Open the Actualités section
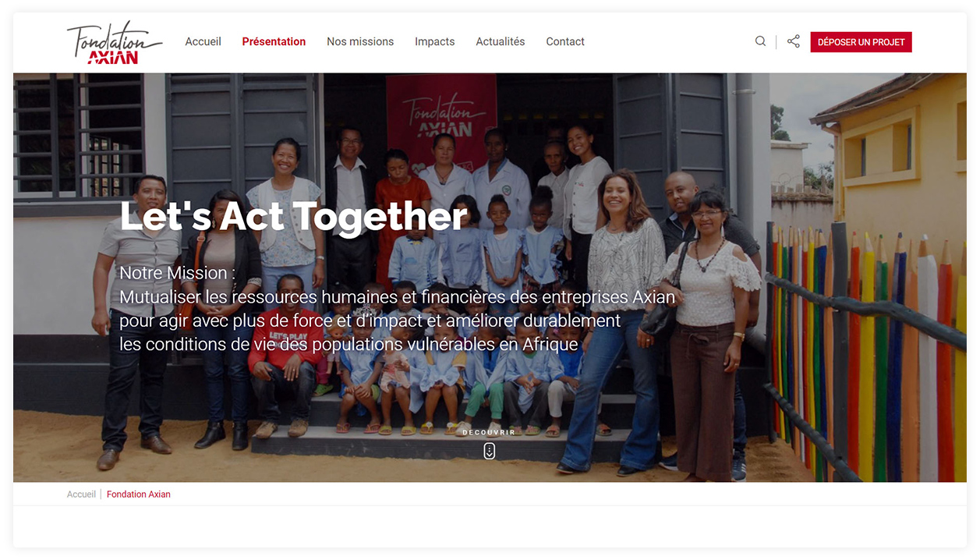Image resolution: width=980 pixels, height=560 pixels. point(501,41)
